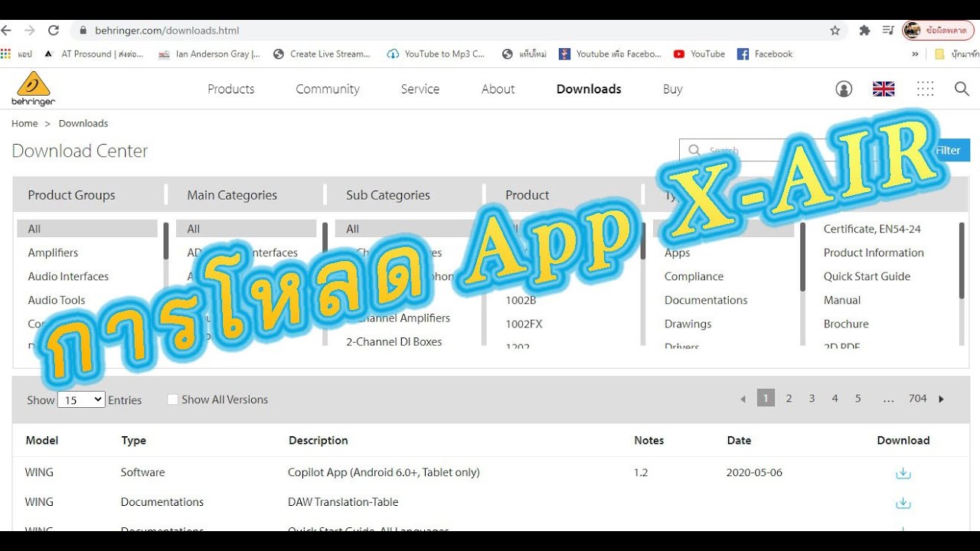This screenshot has height=551, width=980.
Task: Reload the page with refresh icon
Action: (x=54, y=31)
